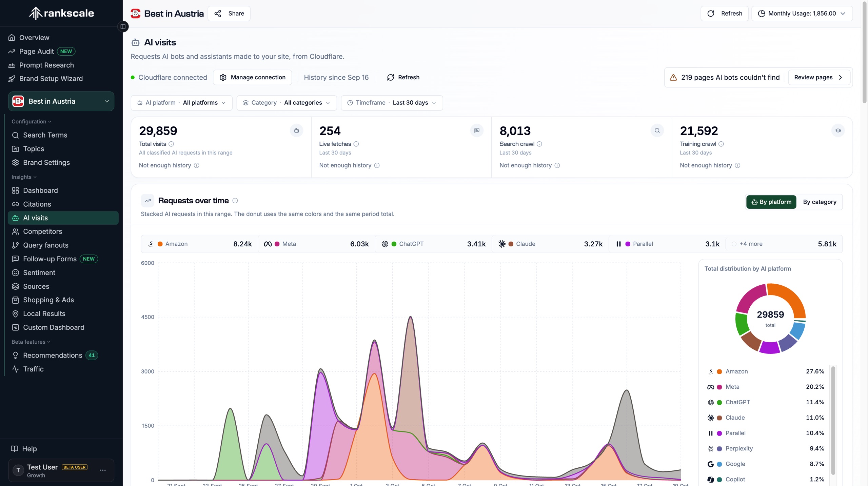
Task: Open the Best in Austria brand selector
Action: pos(61,101)
